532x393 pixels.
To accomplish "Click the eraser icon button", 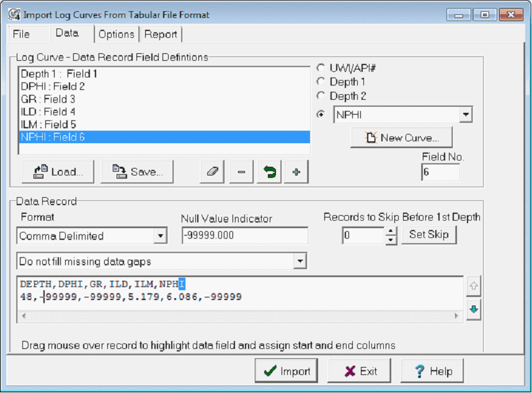I will [x=212, y=172].
